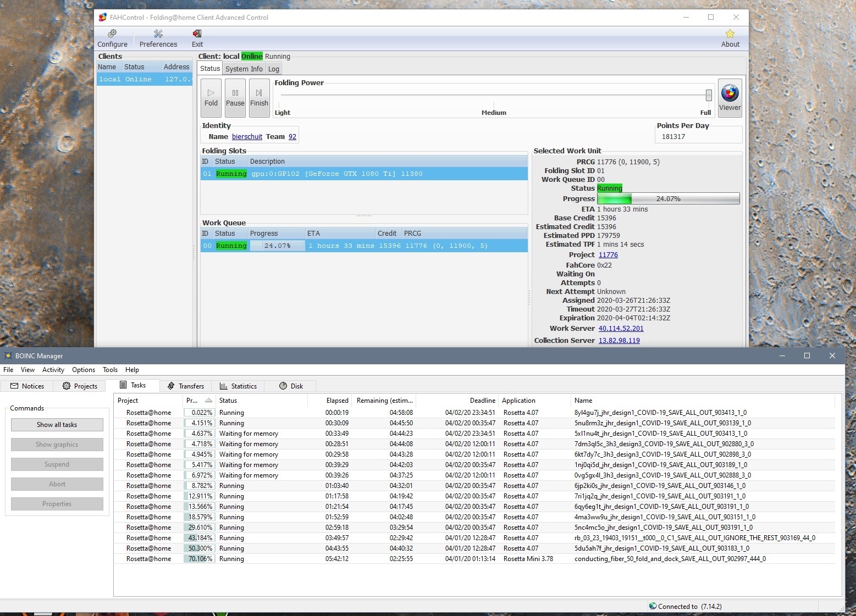Screen dimensions: 856x616
Task: Click the Abort command button
Action: [x=57, y=484]
